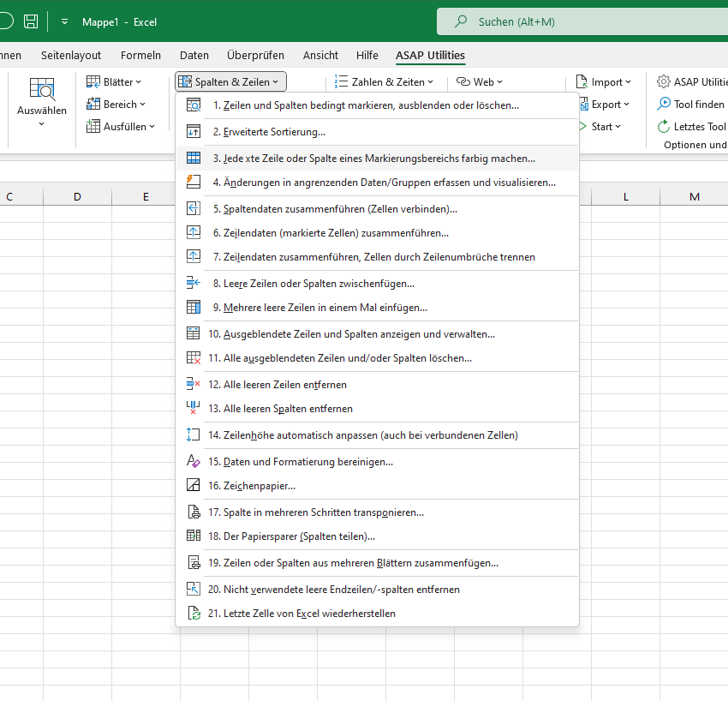Screen dimensions: 728x701
Task: Choose '2. Erweiterte Sortierung...' menu entry
Action: coord(377,131)
